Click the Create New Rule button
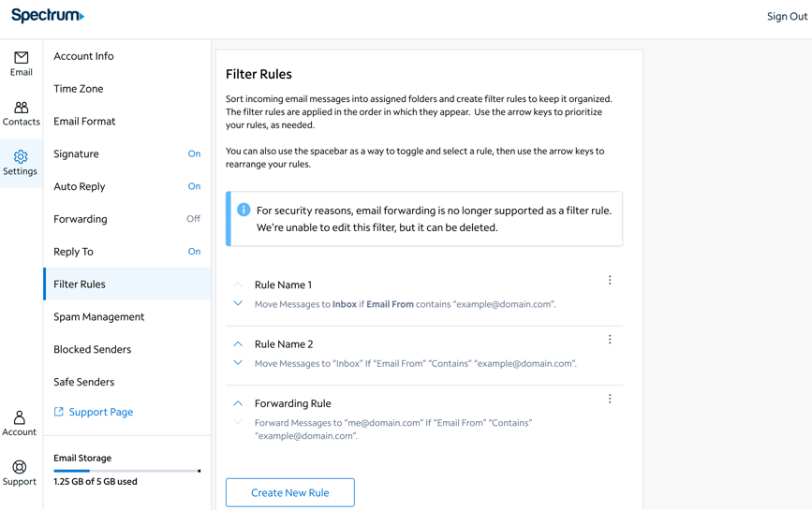Image resolution: width=812 pixels, height=510 pixels. click(x=290, y=492)
